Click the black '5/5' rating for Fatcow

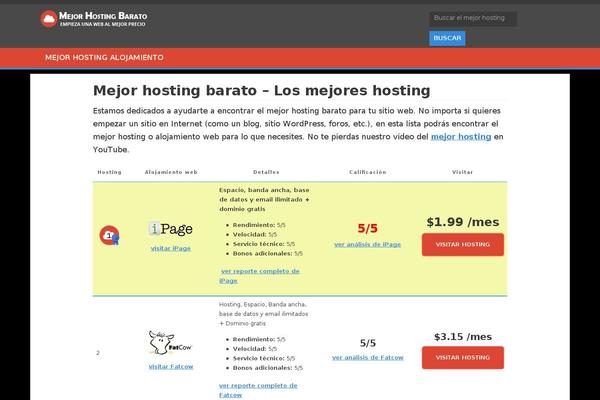pyautogui.click(x=368, y=343)
